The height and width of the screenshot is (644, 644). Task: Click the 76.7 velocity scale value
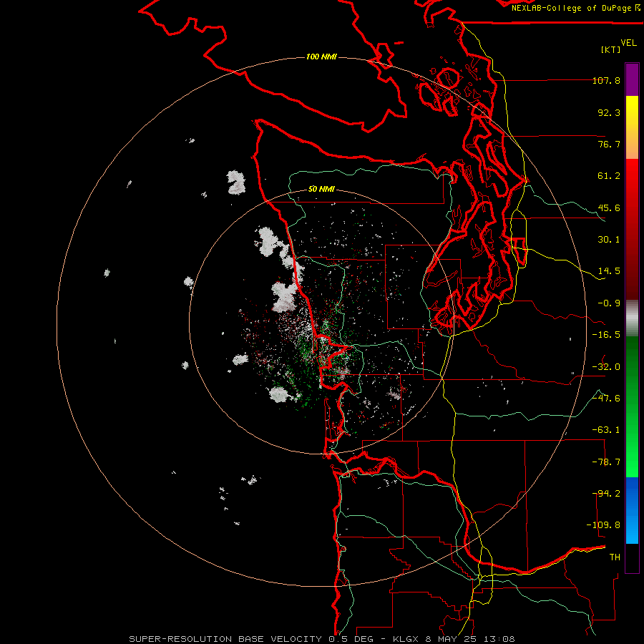609,144
